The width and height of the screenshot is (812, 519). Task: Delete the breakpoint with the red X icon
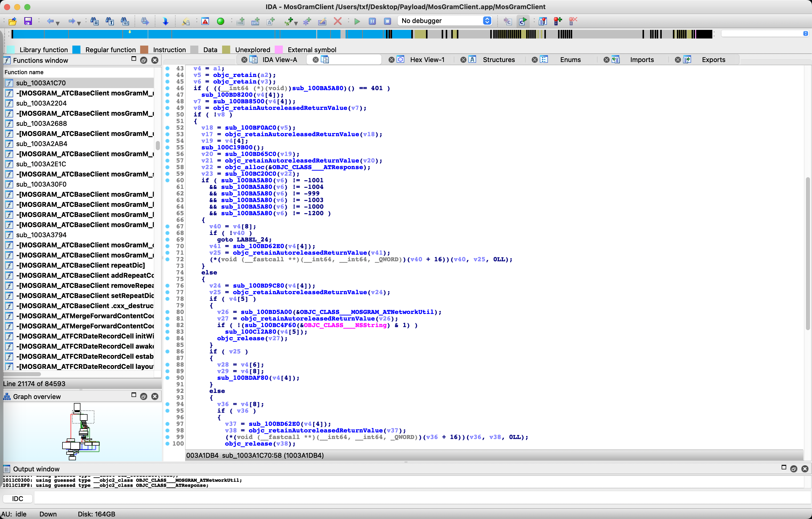pyautogui.click(x=573, y=21)
